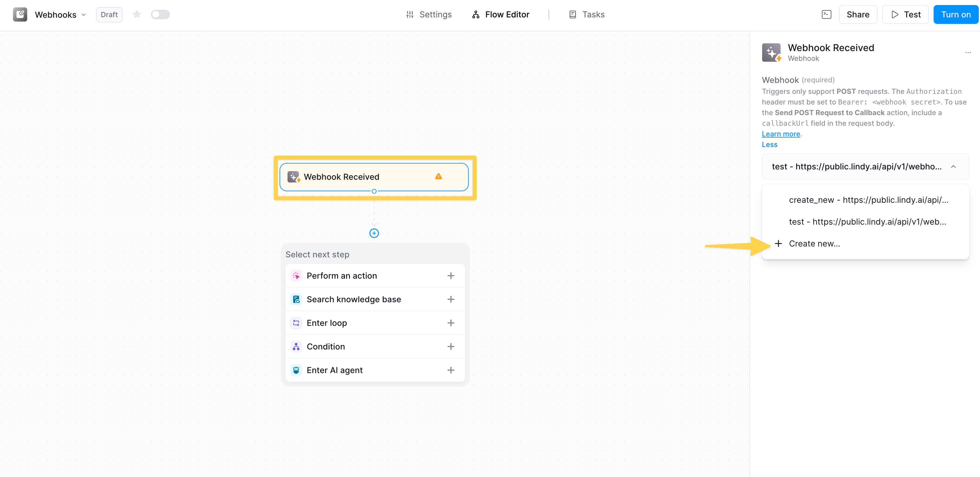Viewport: 980px width, 477px height.
Task: Open the ellipsis menu in the Webhook Received panel
Action: [x=968, y=53]
